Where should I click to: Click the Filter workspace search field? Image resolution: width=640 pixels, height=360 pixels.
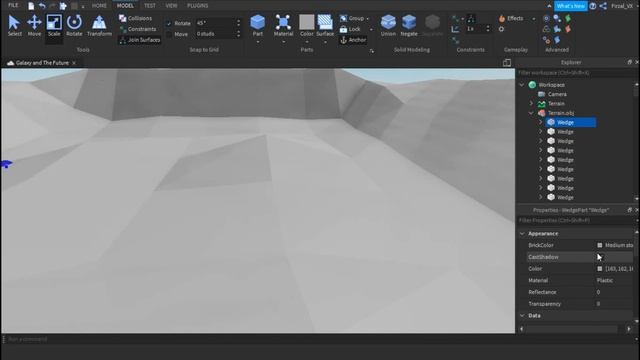[575, 73]
